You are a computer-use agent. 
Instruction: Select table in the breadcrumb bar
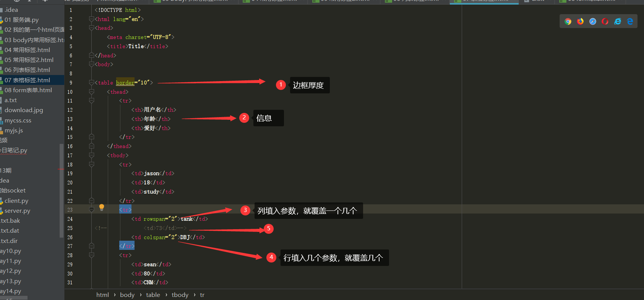tap(153, 295)
